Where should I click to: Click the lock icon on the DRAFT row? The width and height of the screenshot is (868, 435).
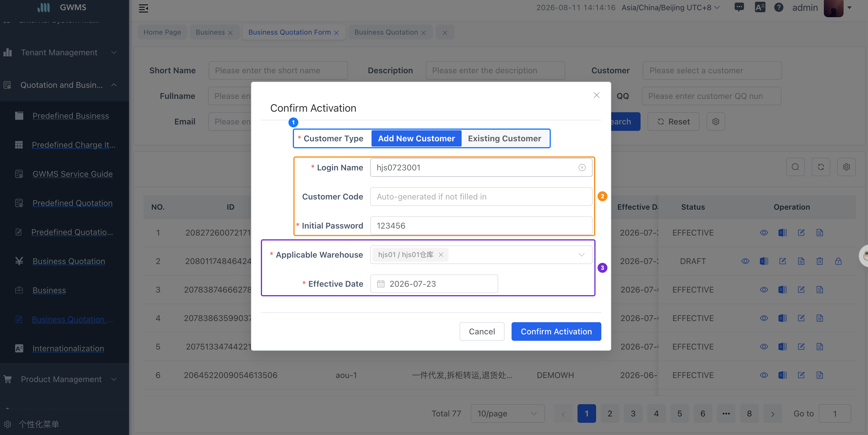838,261
